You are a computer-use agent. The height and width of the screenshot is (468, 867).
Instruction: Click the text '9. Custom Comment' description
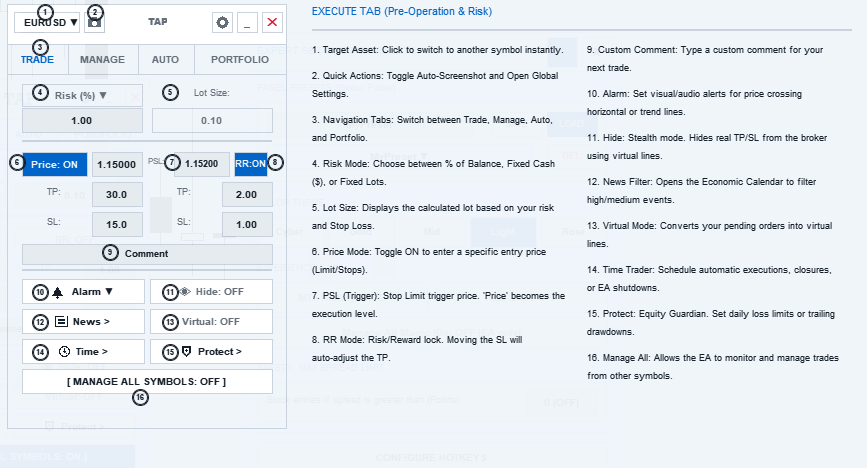(706, 59)
